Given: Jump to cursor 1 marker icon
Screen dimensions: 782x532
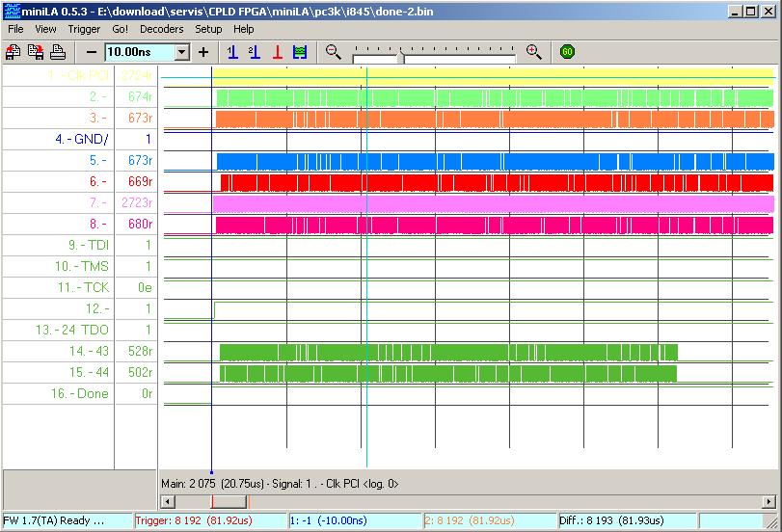Looking at the screenshot, I should point(232,52).
